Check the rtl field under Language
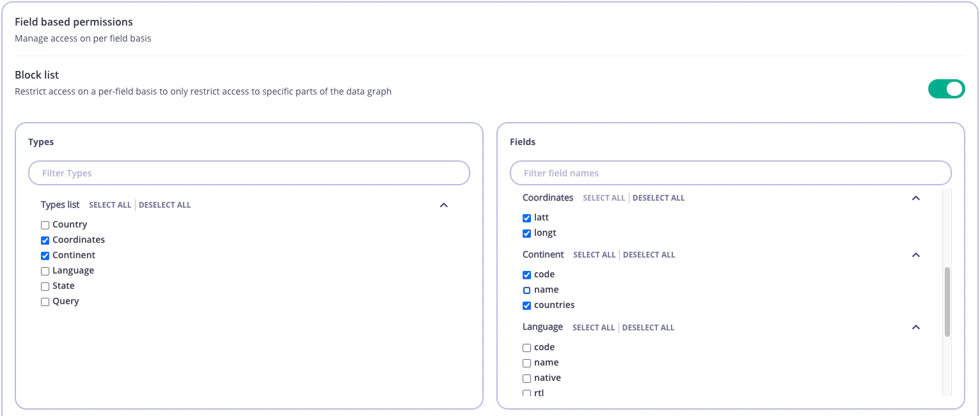The height and width of the screenshot is (416, 980). [x=526, y=393]
